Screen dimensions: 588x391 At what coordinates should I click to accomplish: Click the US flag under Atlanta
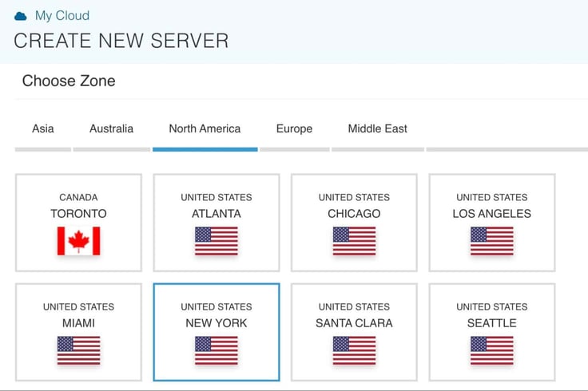[x=217, y=241]
